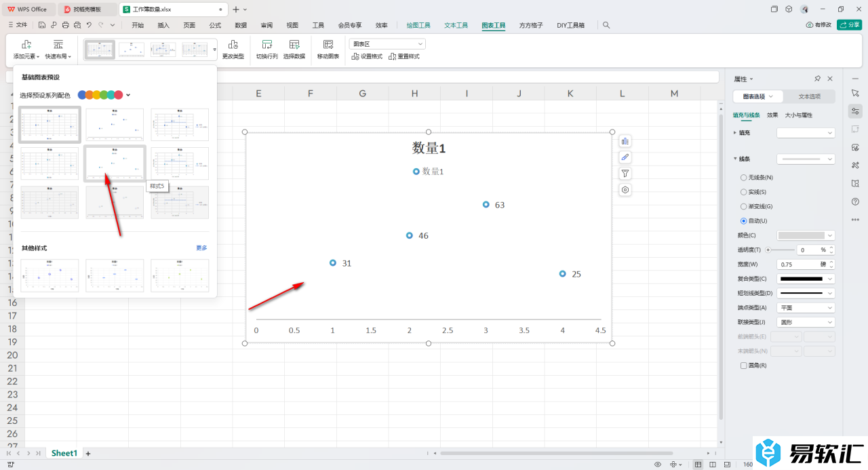Switch to 文本选项 in properties panel

[809, 96]
